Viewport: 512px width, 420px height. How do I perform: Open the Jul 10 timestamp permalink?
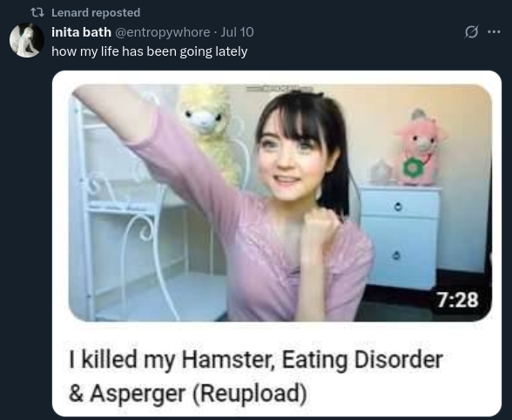point(237,32)
